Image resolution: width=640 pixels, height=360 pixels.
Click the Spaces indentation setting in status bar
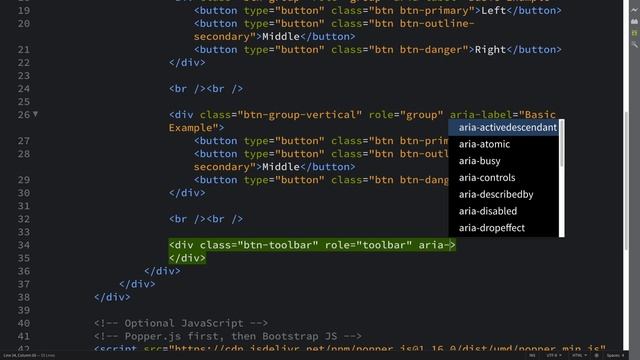coord(616,356)
